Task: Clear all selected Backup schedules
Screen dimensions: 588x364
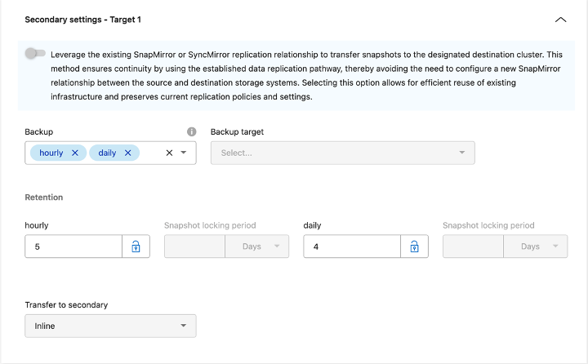Action: coord(169,153)
